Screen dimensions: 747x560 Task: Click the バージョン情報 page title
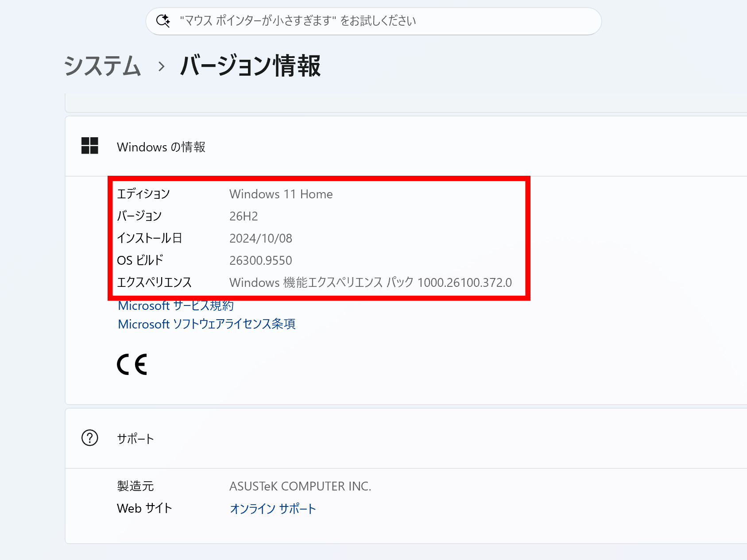250,66
